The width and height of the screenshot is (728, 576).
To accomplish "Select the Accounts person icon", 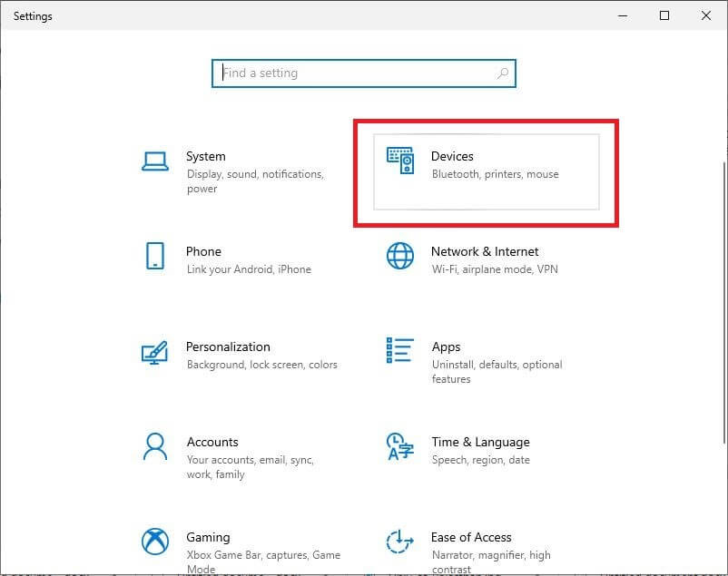I will click(x=155, y=446).
